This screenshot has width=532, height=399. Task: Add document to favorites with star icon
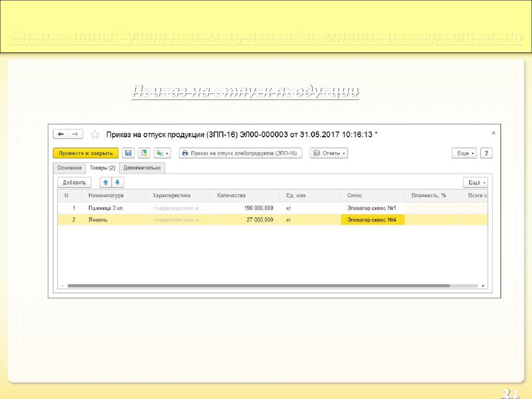[x=95, y=135]
